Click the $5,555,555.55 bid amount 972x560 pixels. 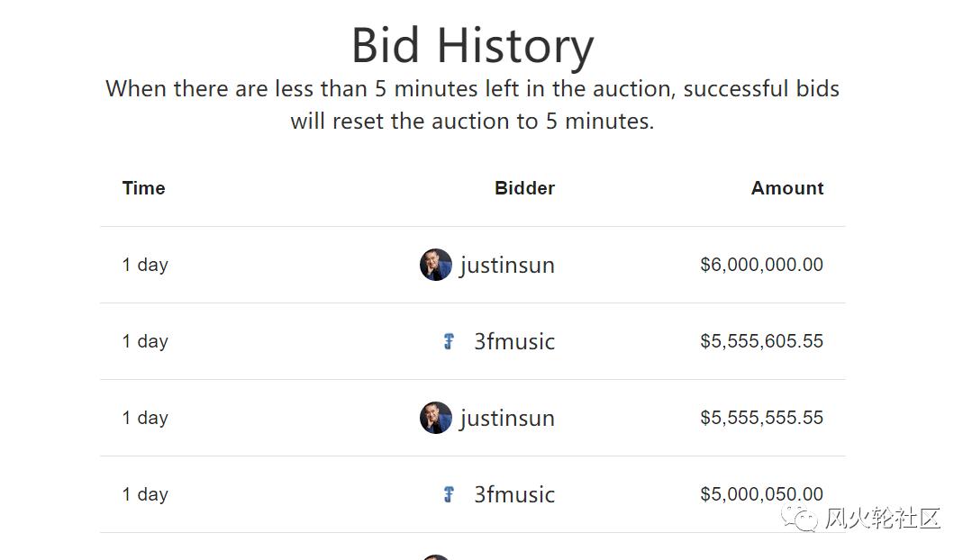[x=761, y=418]
